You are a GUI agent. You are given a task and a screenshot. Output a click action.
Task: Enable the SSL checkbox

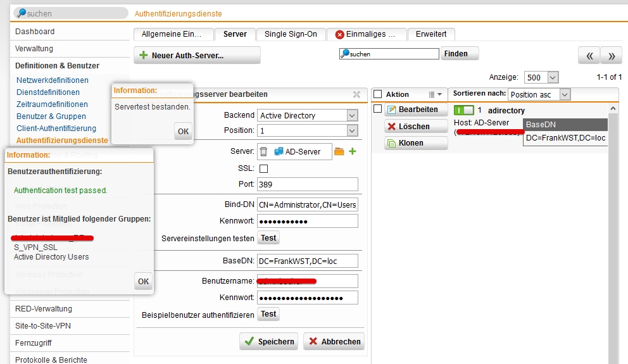click(263, 168)
